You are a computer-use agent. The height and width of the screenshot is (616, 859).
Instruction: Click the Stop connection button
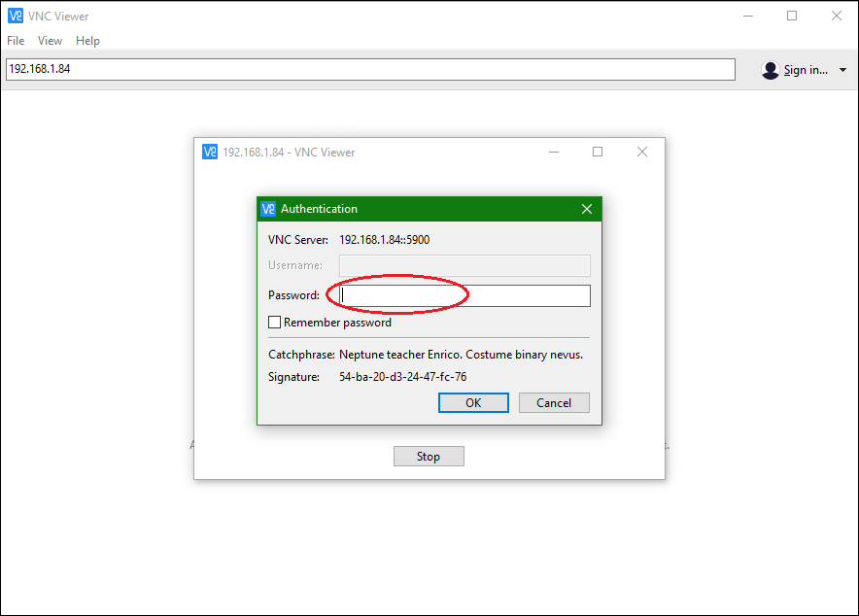click(x=429, y=456)
